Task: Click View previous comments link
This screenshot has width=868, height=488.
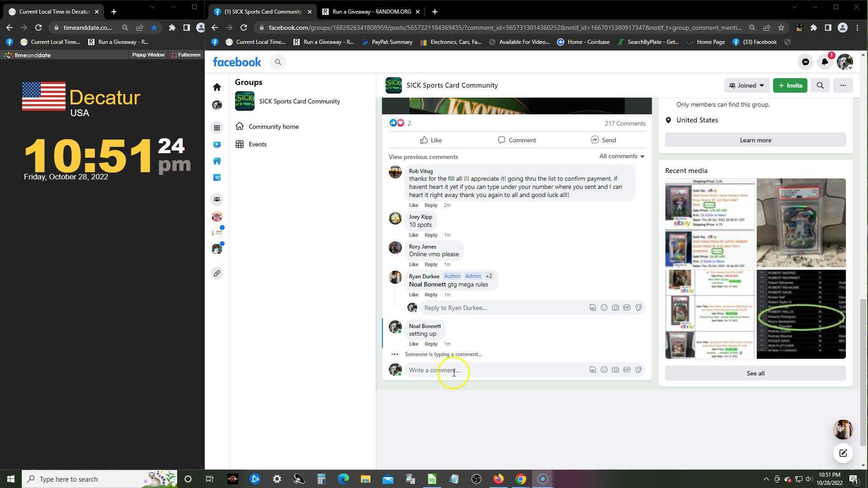Action: tap(423, 157)
